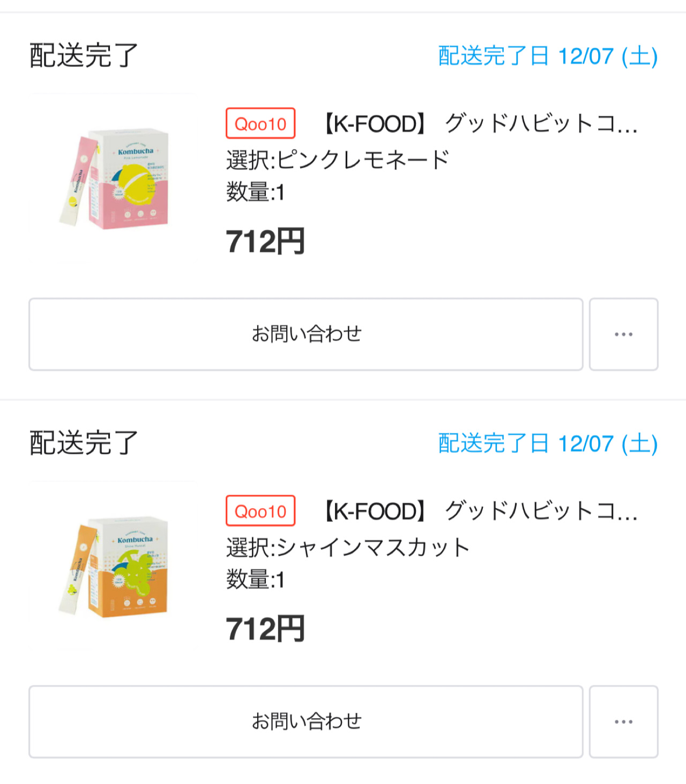Tap お問い合わせ for the Pink Lemonade order
Image resolution: width=686 pixels, height=784 pixels.
tap(306, 334)
